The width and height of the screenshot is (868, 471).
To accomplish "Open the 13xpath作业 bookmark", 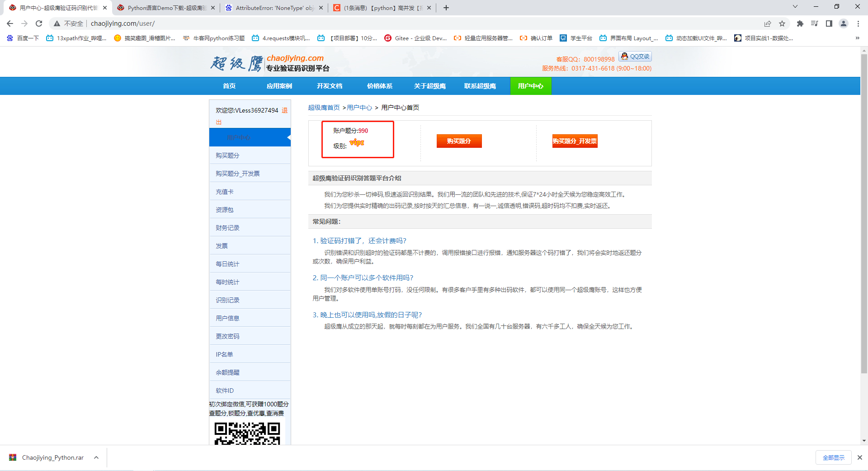I will 76,38.
